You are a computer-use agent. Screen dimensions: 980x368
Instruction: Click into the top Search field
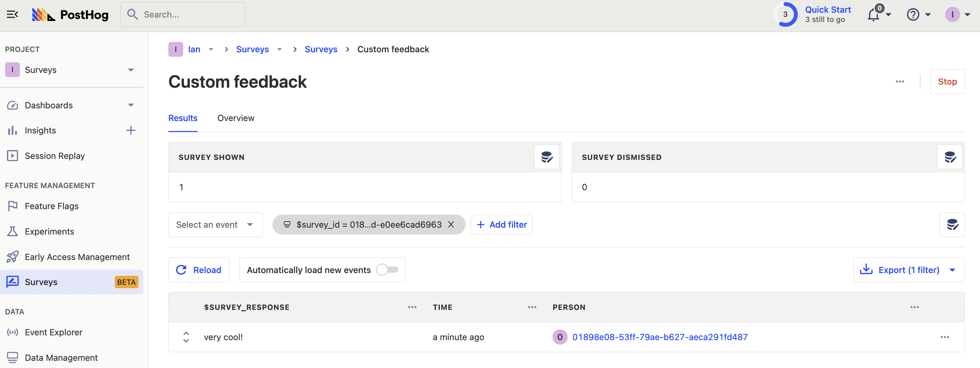(x=182, y=14)
